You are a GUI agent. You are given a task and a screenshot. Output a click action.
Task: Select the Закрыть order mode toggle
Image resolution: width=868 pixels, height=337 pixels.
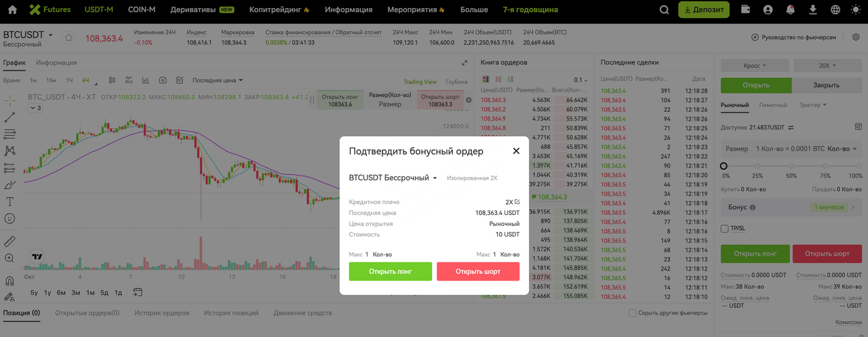(x=827, y=85)
